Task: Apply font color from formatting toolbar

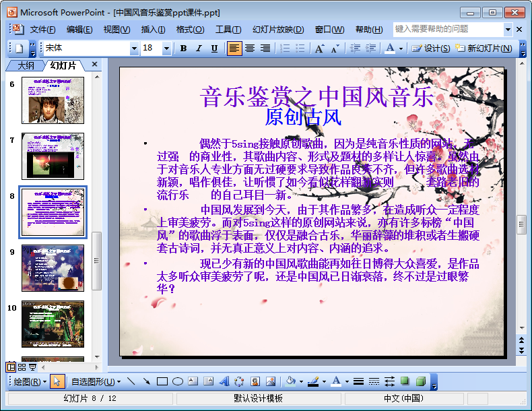Action: click(x=390, y=49)
